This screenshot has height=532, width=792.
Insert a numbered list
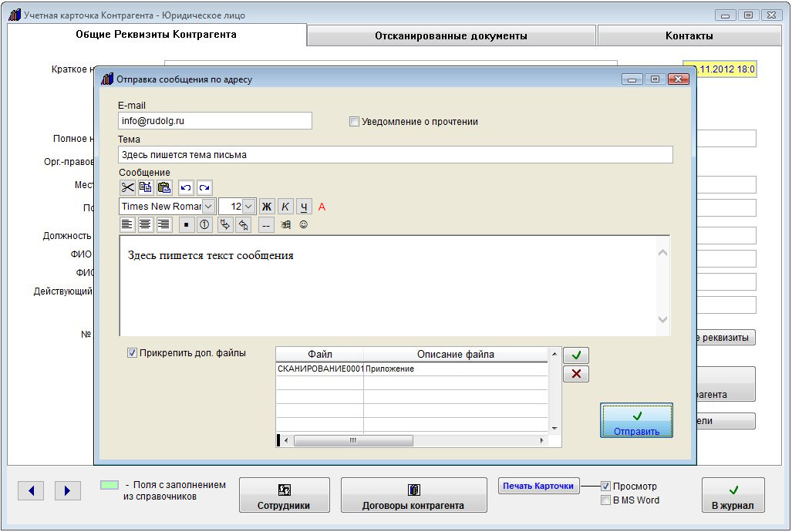pos(205,225)
